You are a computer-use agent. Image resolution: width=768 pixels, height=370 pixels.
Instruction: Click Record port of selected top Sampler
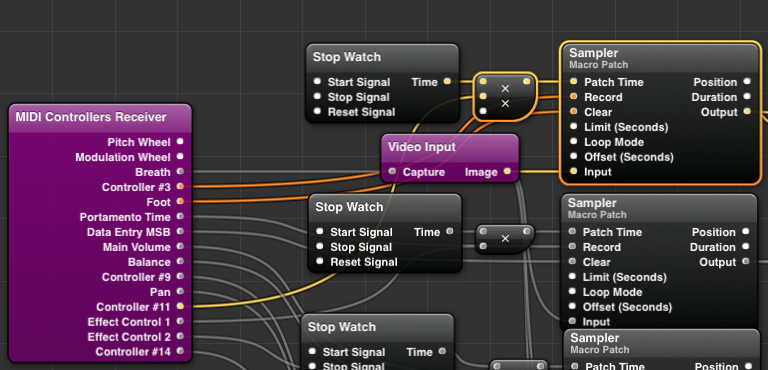[x=574, y=97]
